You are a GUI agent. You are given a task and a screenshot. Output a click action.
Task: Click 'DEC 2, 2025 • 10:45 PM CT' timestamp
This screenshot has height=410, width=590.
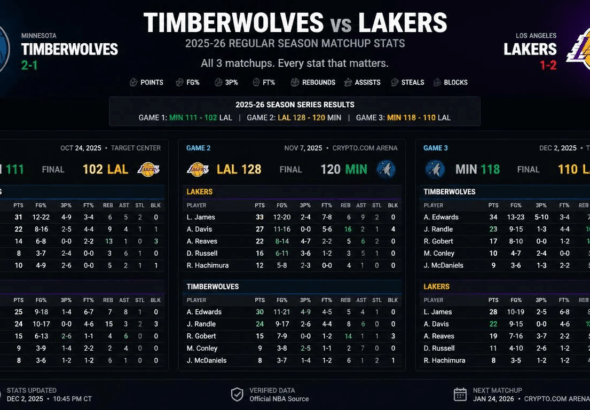point(49,399)
